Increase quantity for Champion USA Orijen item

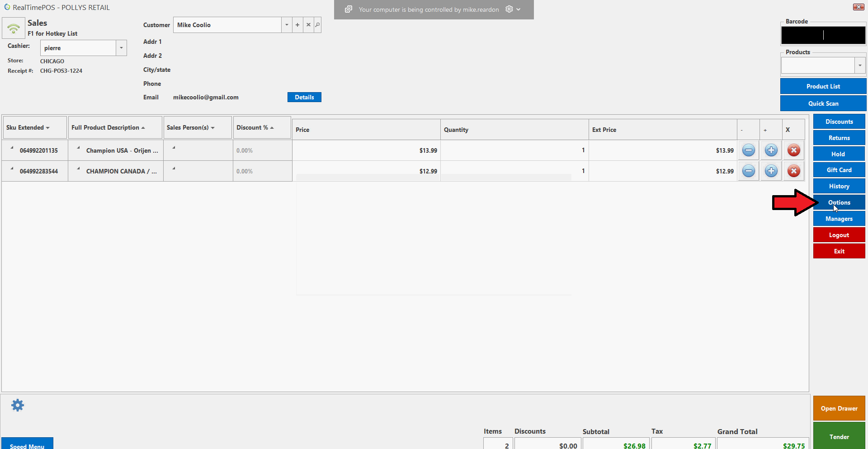pos(771,150)
